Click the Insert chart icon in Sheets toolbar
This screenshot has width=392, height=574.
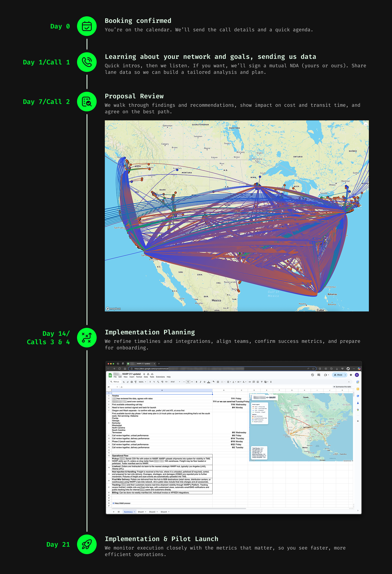point(258,382)
